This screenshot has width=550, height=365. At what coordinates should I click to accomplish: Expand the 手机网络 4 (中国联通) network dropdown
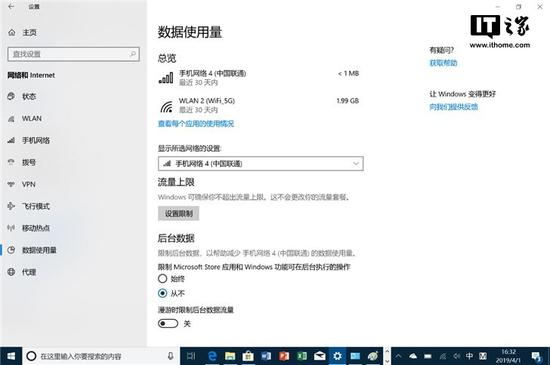coord(261,163)
